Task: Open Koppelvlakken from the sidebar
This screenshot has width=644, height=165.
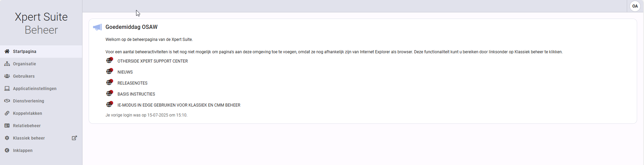Action: click(41, 113)
